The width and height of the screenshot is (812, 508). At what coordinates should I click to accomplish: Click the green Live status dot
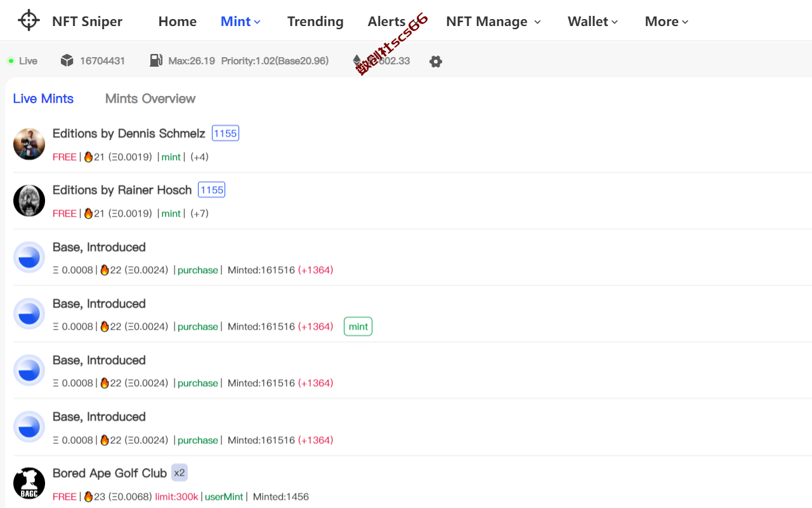11,61
